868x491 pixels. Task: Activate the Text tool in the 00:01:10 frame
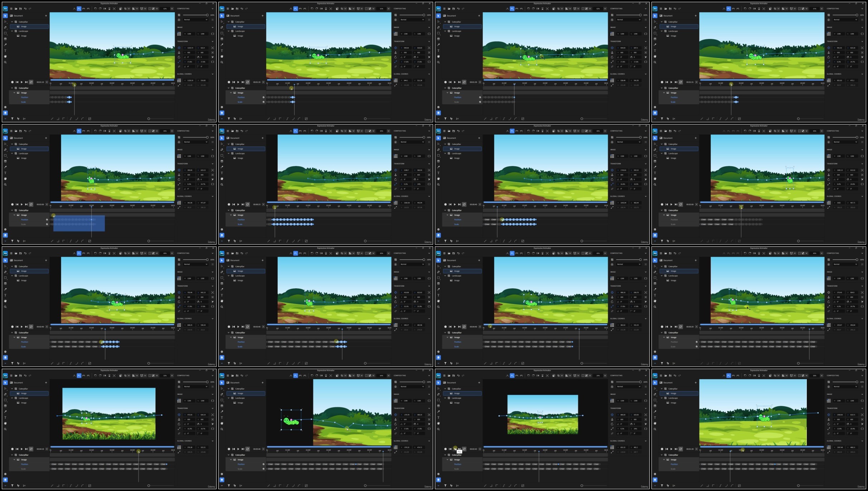(5, 50)
